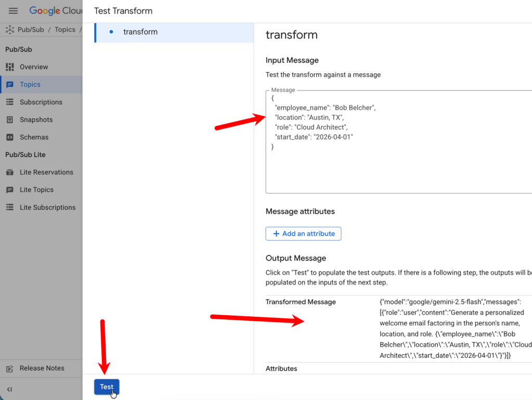Screen dimensions: 532x400
Task: Click the Pub/Sub breadcrumb link
Action: (x=31, y=30)
